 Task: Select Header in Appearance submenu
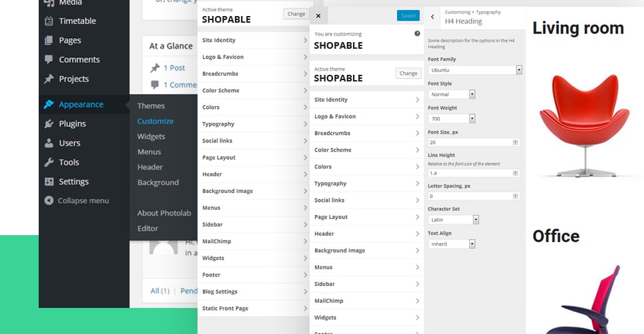pos(150,168)
